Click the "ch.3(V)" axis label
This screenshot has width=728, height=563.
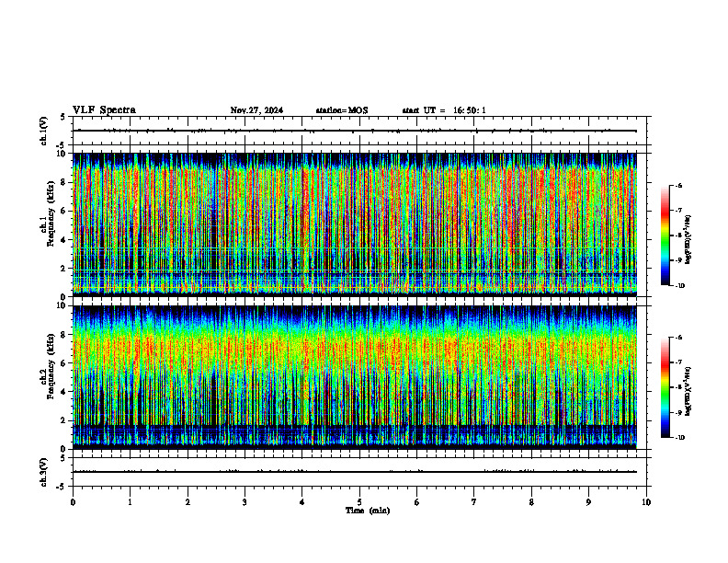(x=44, y=472)
